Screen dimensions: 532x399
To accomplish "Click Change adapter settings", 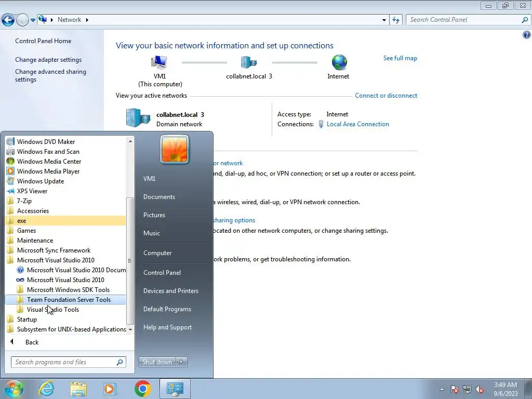I will point(48,60).
